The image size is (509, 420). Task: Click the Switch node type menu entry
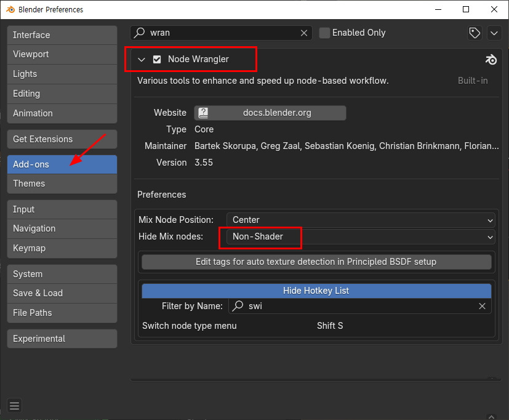tap(189, 326)
